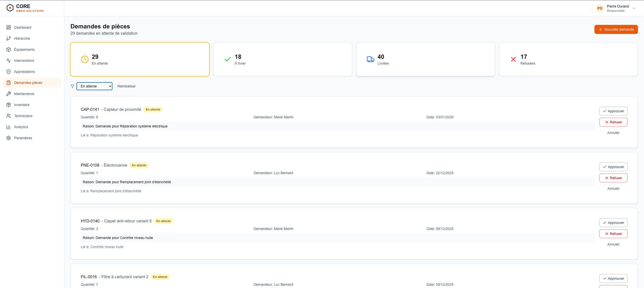This screenshot has height=288, width=644.
Task: Select Approbations in the sidebar
Action: tap(32, 72)
